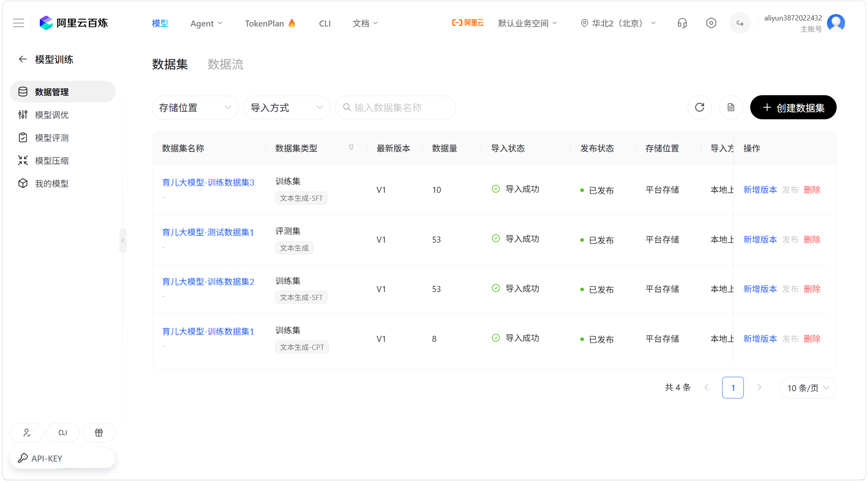
Task: Go to previous page arrow
Action: pyautogui.click(x=707, y=388)
